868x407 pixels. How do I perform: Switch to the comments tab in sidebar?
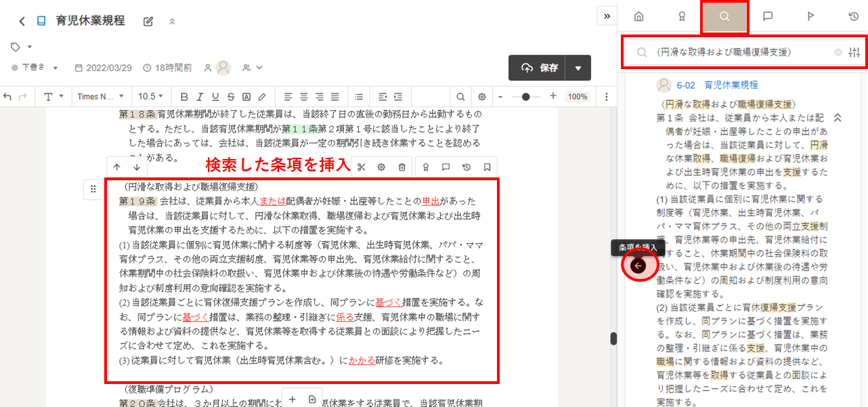(x=767, y=17)
